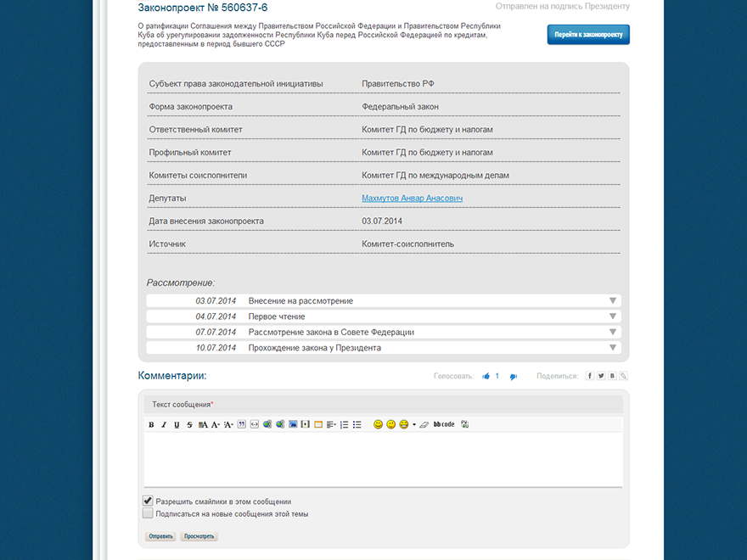
Task: Click the date '04.07.2014'
Action: click(216, 316)
